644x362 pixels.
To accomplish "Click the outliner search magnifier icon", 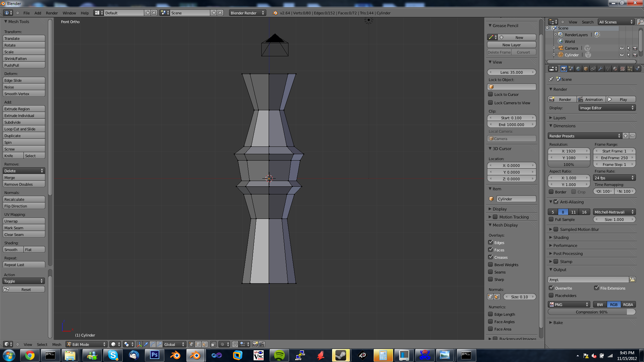I will coord(640,22).
